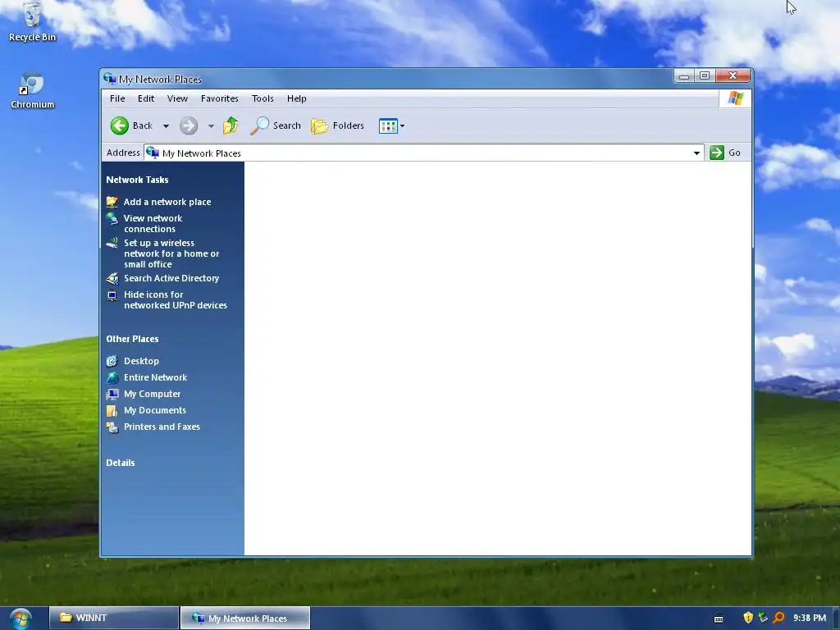Open the Help menu

296,98
